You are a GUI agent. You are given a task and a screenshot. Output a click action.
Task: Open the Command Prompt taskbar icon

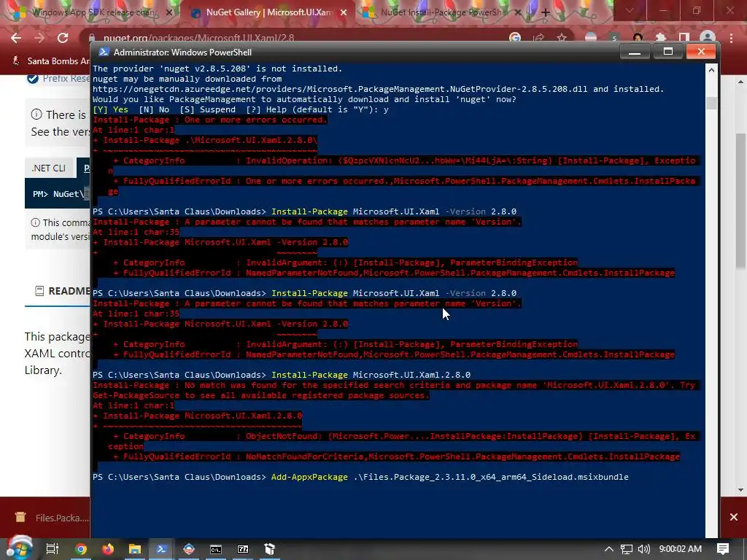216,549
